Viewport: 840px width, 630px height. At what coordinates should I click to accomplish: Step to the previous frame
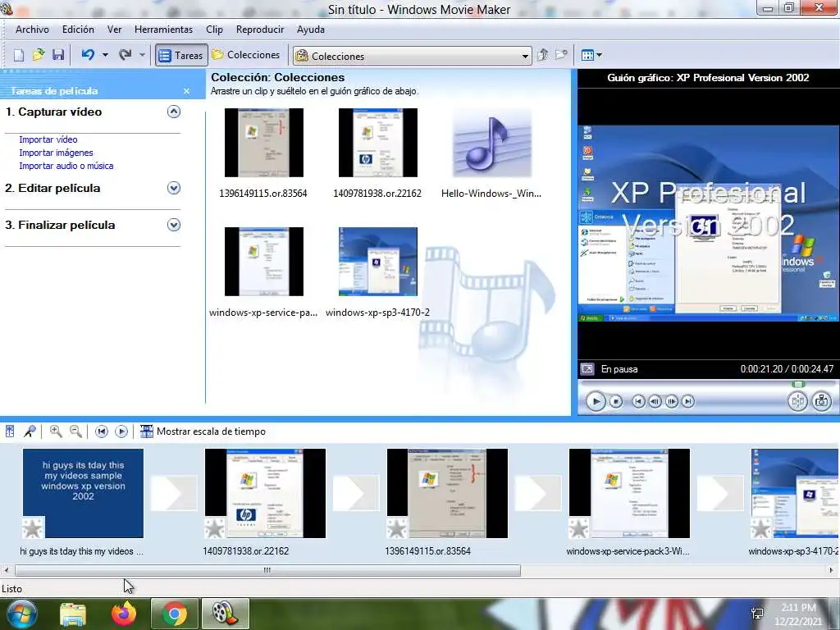pyautogui.click(x=655, y=401)
